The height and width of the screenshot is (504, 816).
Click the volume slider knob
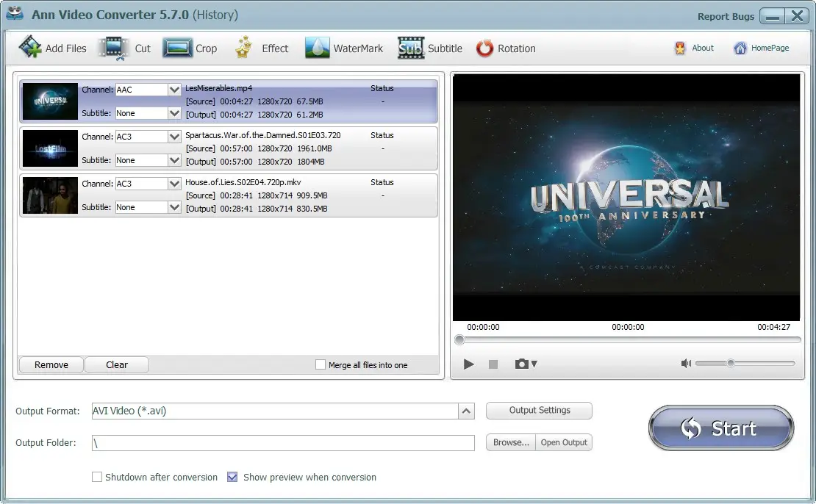pyautogui.click(x=731, y=363)
